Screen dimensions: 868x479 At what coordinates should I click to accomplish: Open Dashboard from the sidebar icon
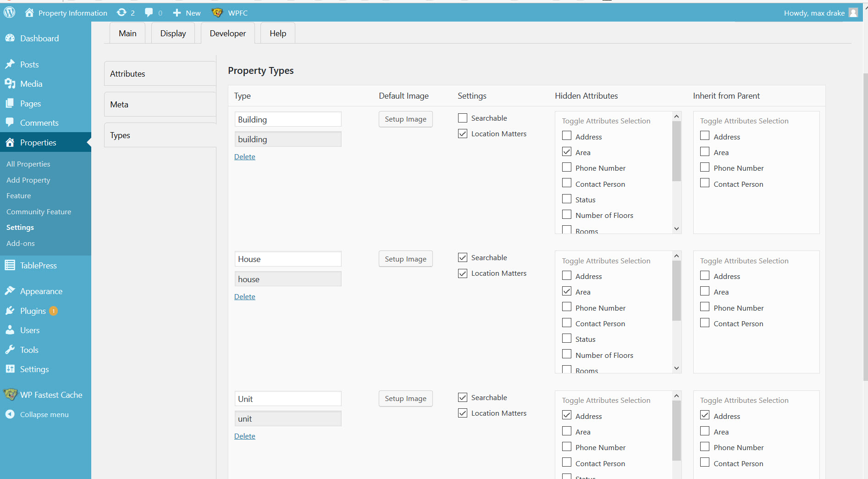(10, 39)
